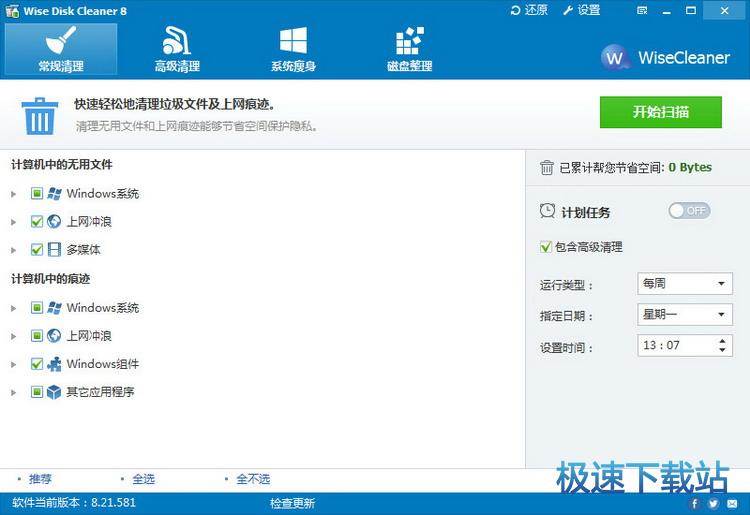
Task: Click the 设置时间 time field
Action: coord(685,345)
